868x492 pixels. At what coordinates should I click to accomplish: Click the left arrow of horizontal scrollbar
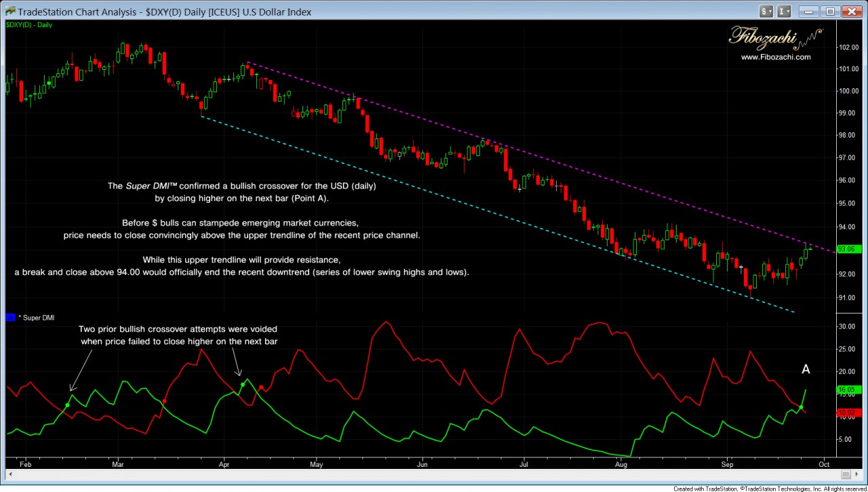11,474
